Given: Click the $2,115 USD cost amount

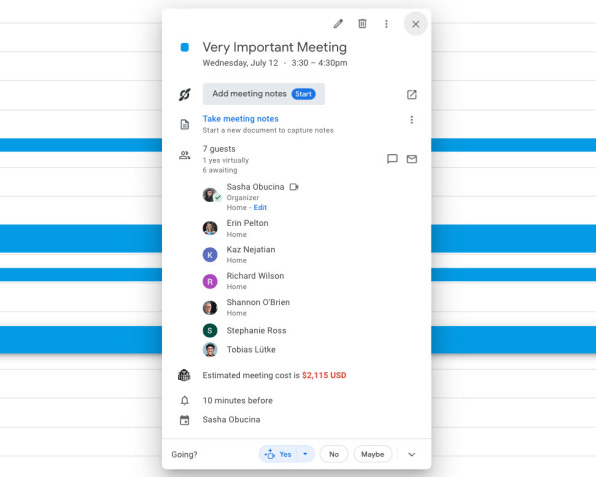Looking at the screenshot, I should click(x=324, y=375).
